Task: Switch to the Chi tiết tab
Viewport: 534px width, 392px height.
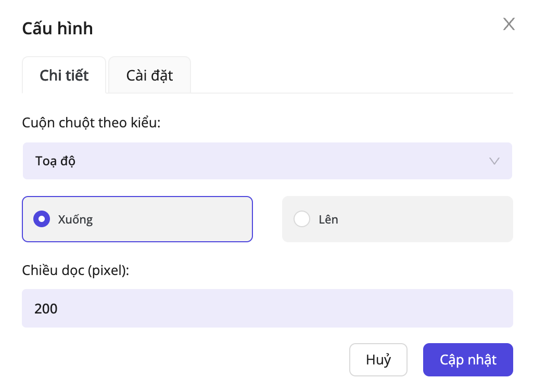Action: click(64, 75)
